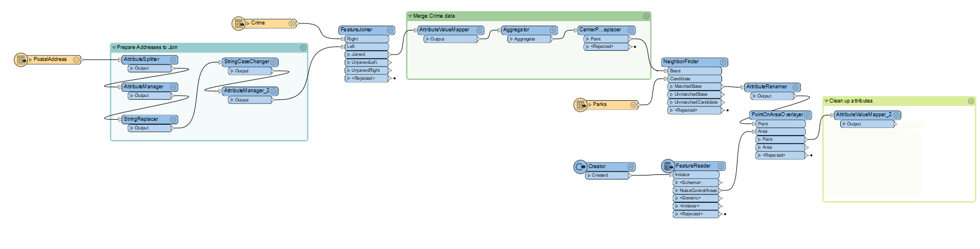
Task: Click the Creator transformer round icon
Action: point(580,167)
